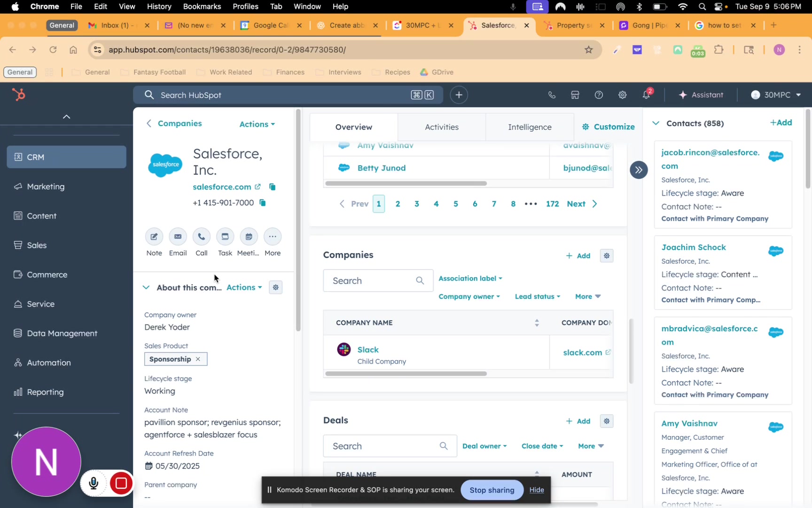Reload the page in Chrome
This screenshot has height=508, width=812.
(53, 49)
